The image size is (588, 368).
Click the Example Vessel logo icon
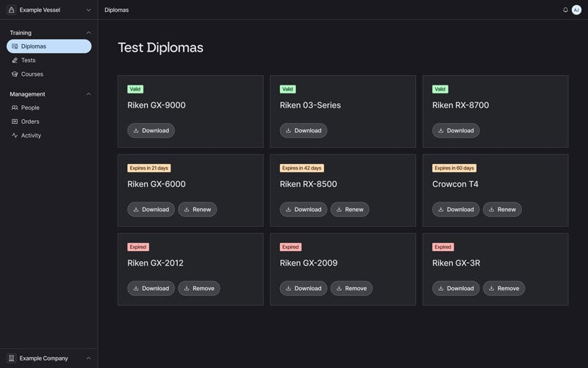[11, 10]
